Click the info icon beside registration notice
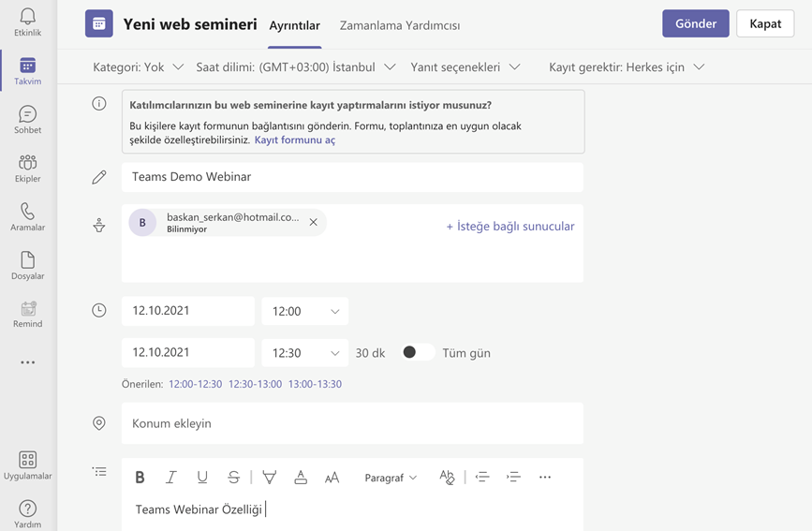Viewport: 812px width, 531px height. pyautogui.click(x=99, y=104)
